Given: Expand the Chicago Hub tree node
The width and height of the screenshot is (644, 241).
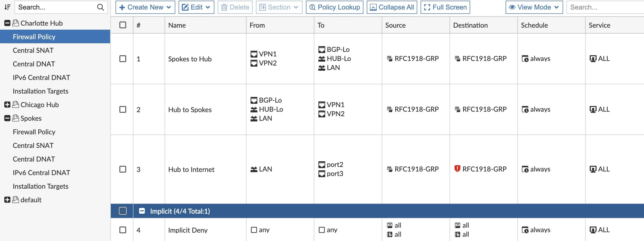Looking at the screenshot, I should tap(7, 105).
